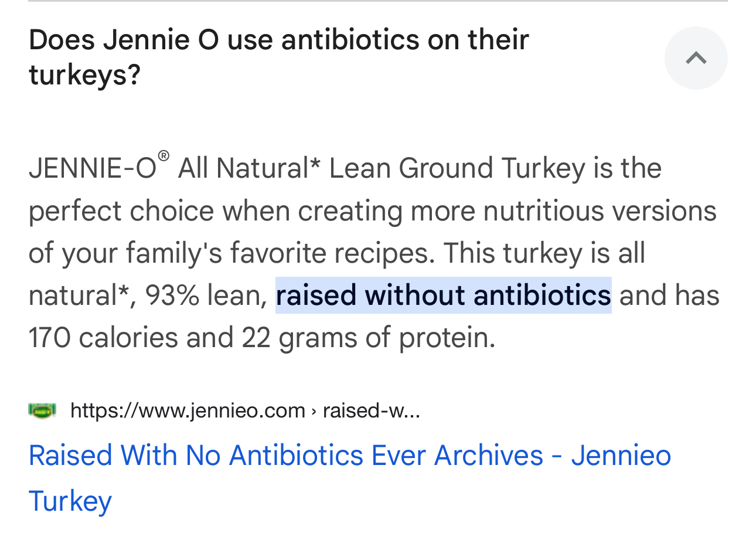Viewport: 756px width, 550px height.
Task: Click the highlighted 'raised without antibiotics' phrase
Action: pos(443,295)
